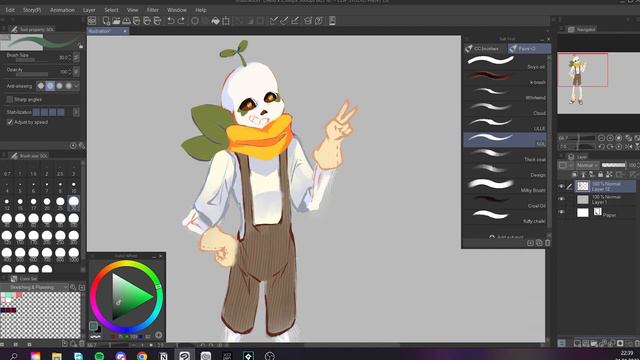Image resolution: width=640 pixels, height=360 pixels.
Task: Select the fluffy chalk brush
Action: click(505, 216)
